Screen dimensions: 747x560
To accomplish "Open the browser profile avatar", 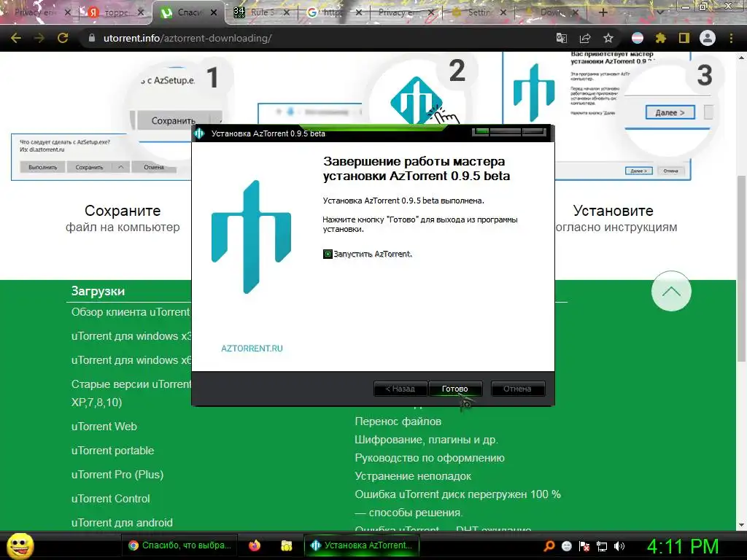I will 708,38.
